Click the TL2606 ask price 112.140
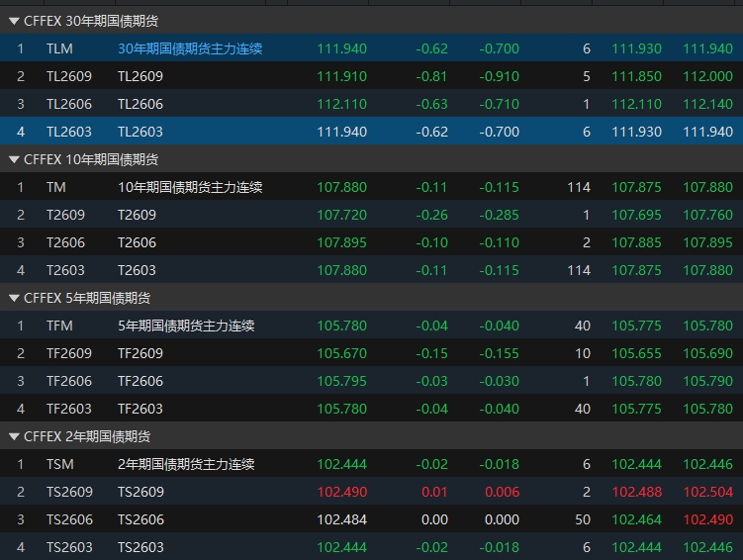This screenshot has width=743, height=560. 708,104
